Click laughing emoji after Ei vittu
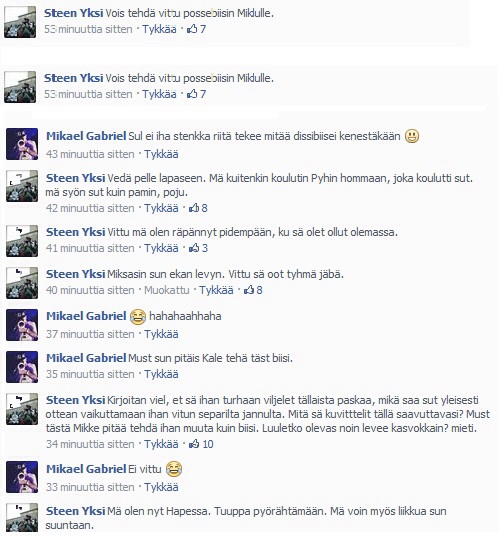504x536 pixels. (x=174, y=469)
